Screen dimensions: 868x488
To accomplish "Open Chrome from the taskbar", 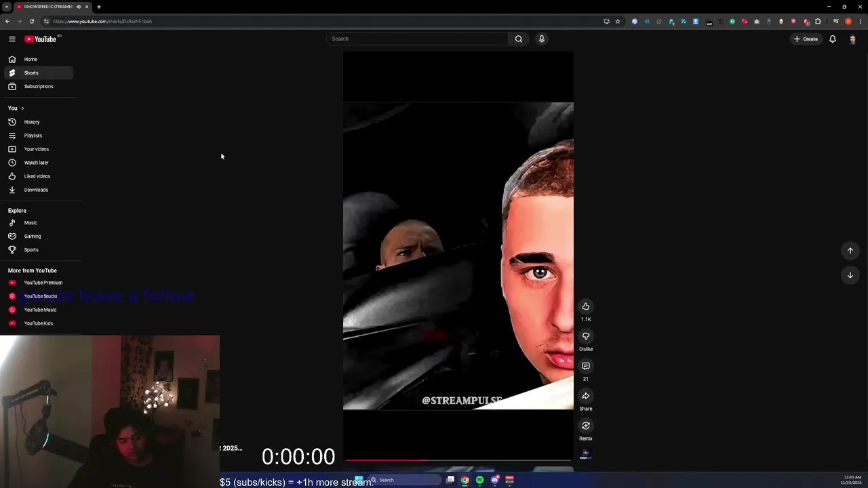I will 465,480.
